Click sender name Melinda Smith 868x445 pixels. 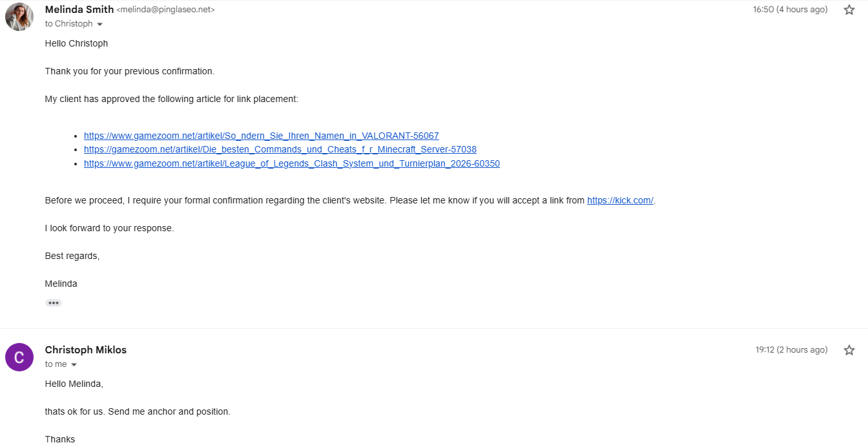(79, 10)
